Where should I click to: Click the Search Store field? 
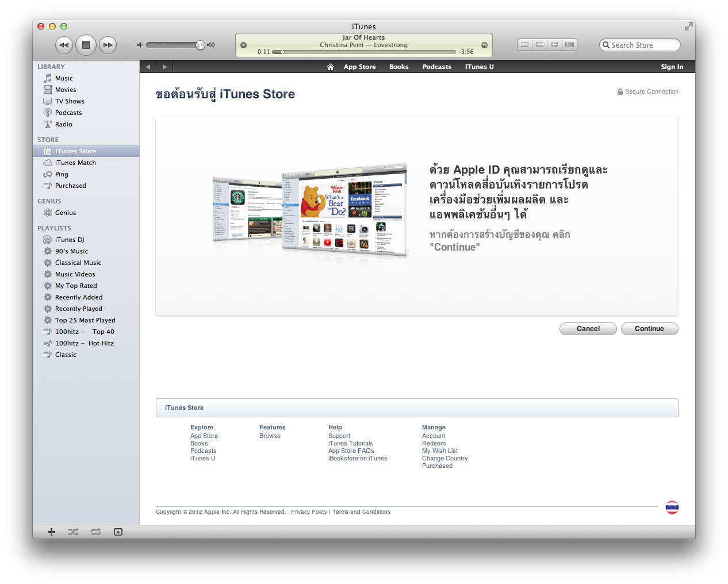click(x=639, y=45)
